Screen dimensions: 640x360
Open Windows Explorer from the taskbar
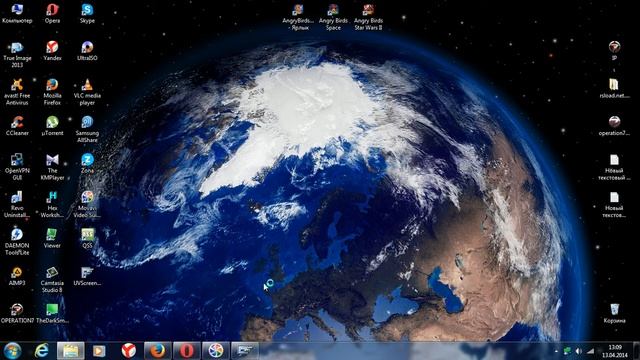point(71,351)
